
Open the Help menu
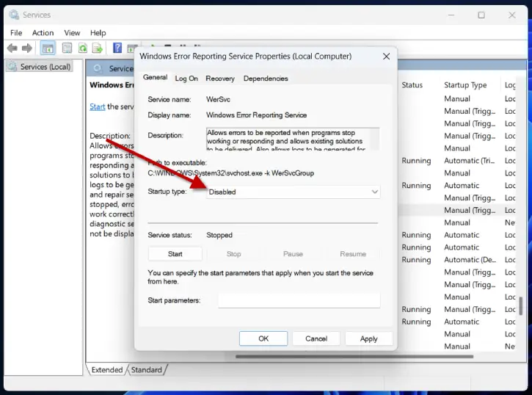(98, 33)
